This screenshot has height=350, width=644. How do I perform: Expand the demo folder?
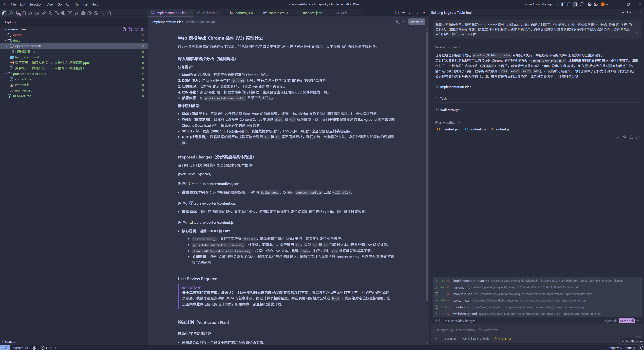click(17, 35)
